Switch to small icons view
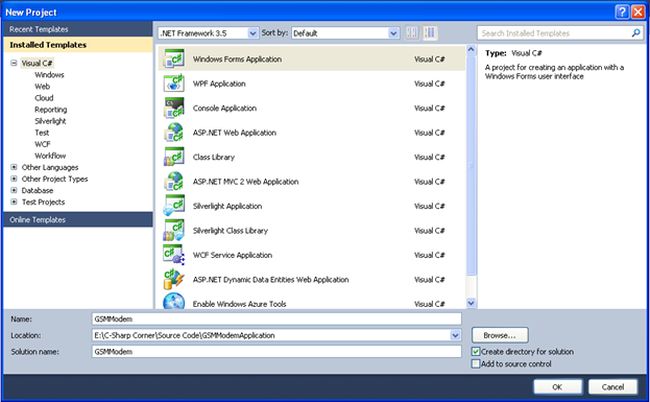The image size is (650, 402). (412, 33)
